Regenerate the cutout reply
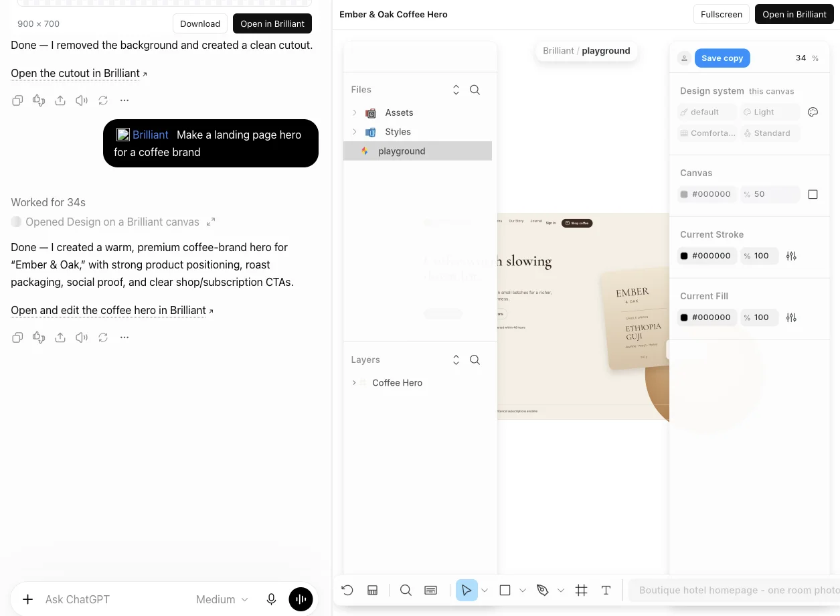 tap(103, 100)
